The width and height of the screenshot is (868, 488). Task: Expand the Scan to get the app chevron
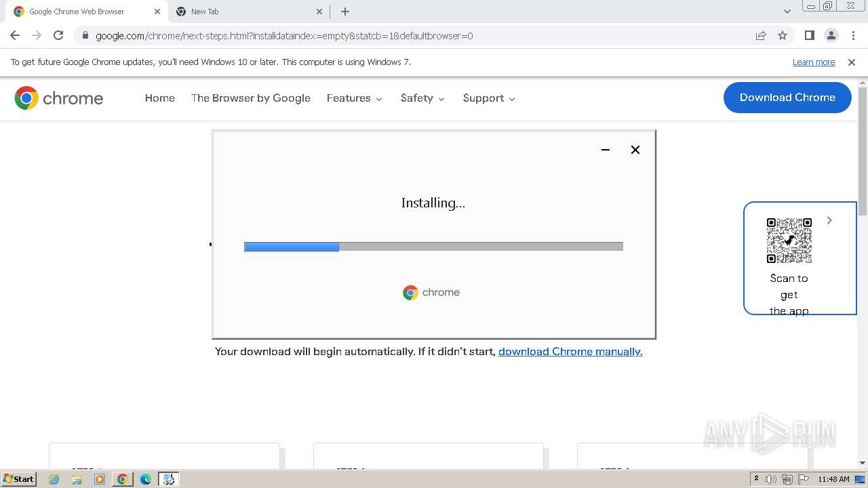(829, 220)
